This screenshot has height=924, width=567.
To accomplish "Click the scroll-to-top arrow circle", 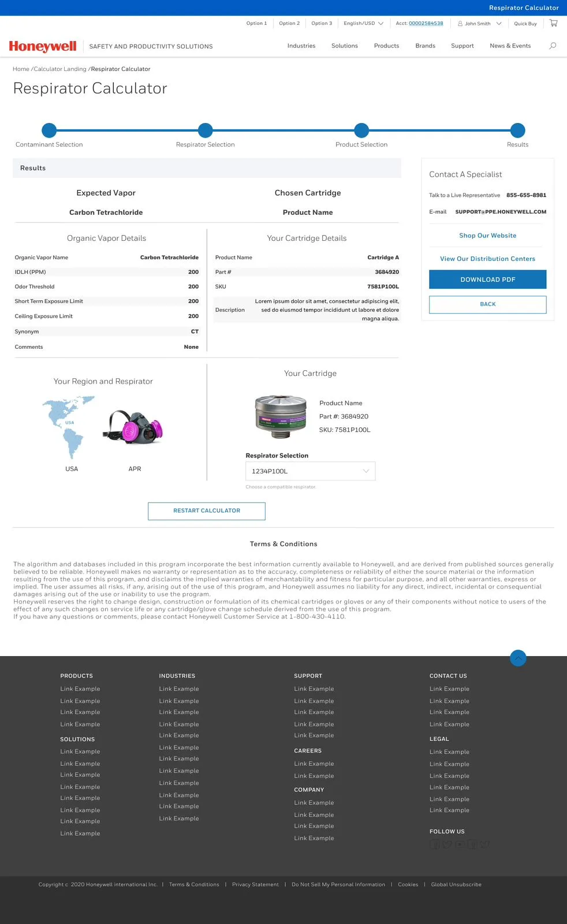I will pos(518,658).
